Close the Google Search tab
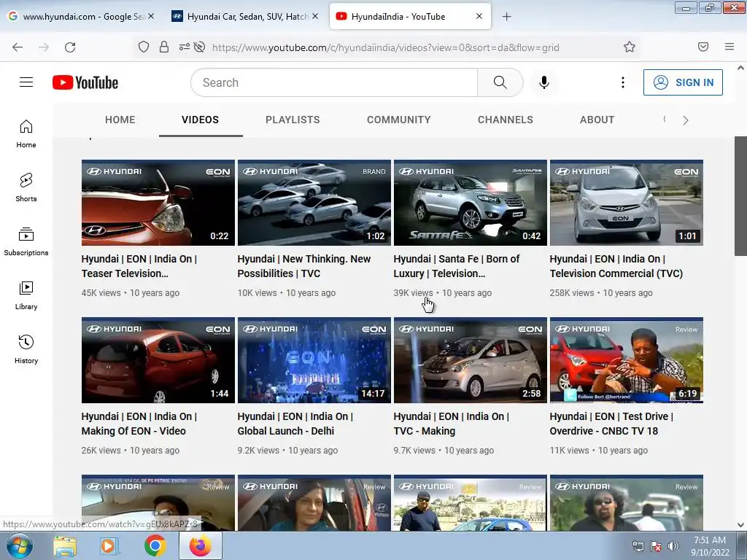747x560 pixels. point(151,16)
